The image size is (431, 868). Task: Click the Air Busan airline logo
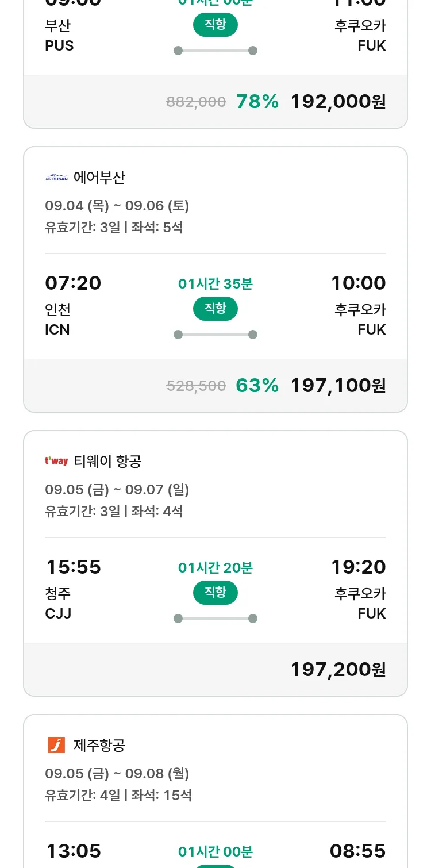(x=56, y=178)
